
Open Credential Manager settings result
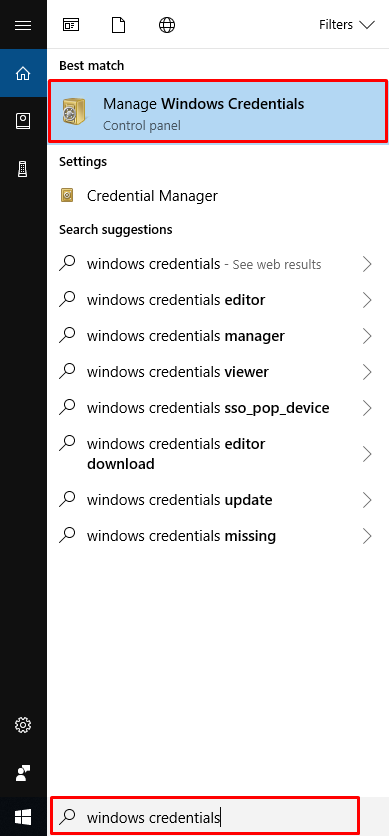point(218,196)
